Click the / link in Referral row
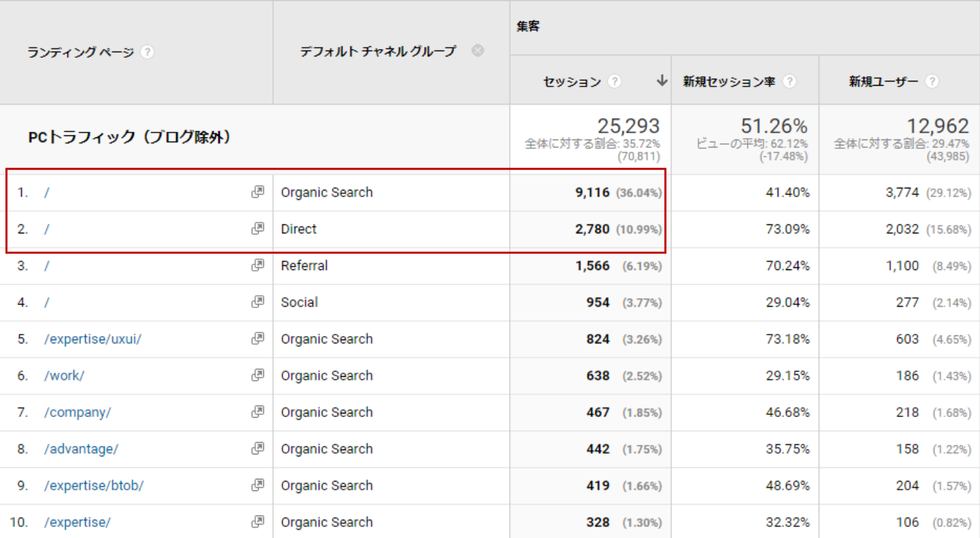The image size is (980, 538). (x=46, y=266)
